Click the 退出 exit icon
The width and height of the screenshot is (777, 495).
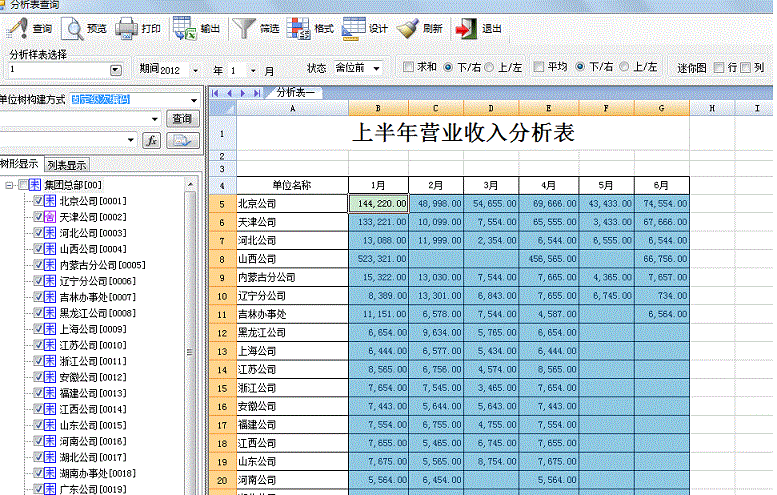[465, 28]
